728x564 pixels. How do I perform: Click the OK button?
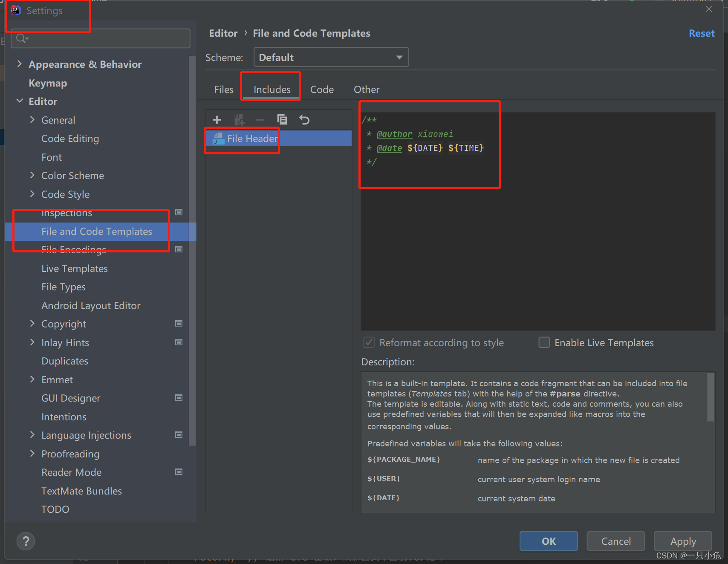coord(549,541)
